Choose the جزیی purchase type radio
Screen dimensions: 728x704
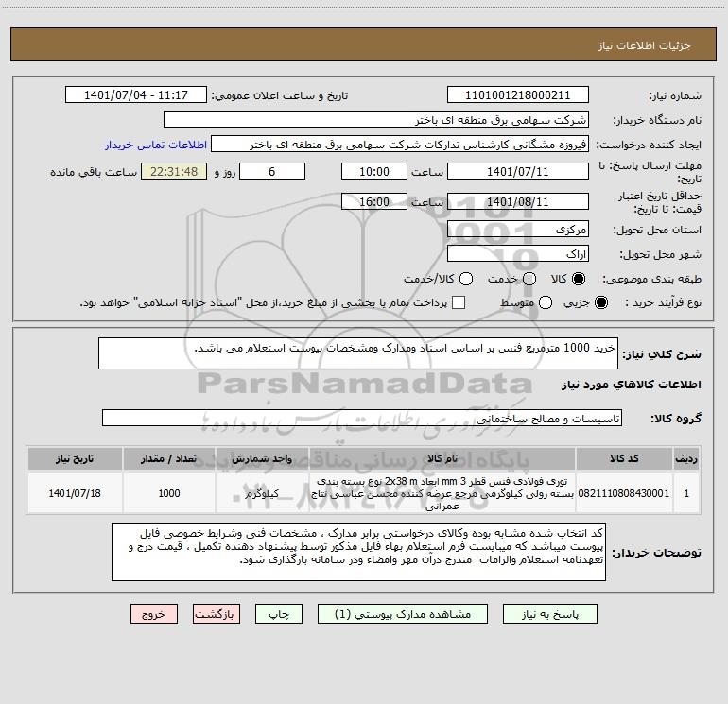601,302
